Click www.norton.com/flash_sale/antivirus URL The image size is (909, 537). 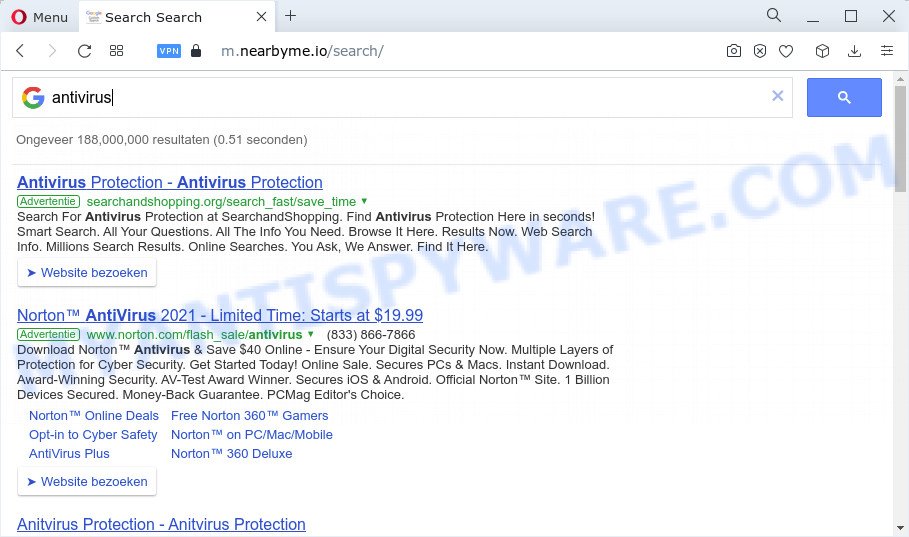pyautogui.click(x=194, y=335)
